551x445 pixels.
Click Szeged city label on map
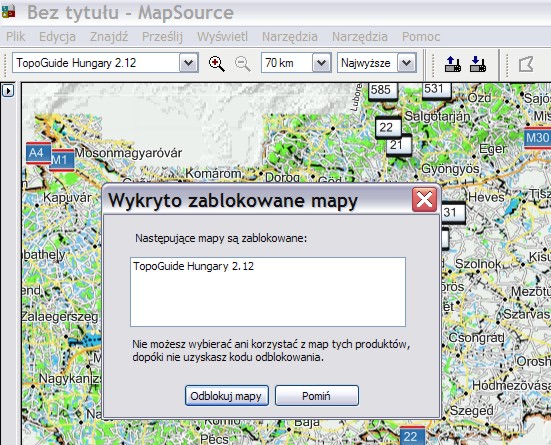(x=472, y=411)
